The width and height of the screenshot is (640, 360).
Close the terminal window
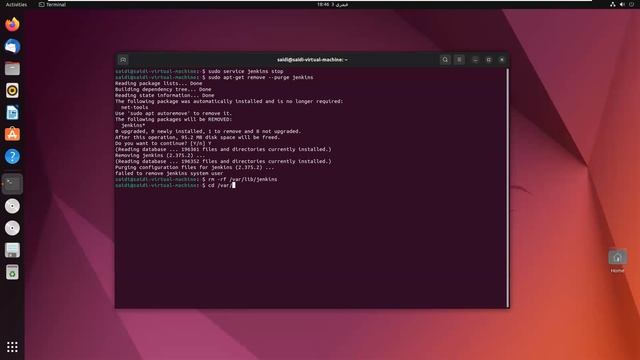click(x=502, y=60)
